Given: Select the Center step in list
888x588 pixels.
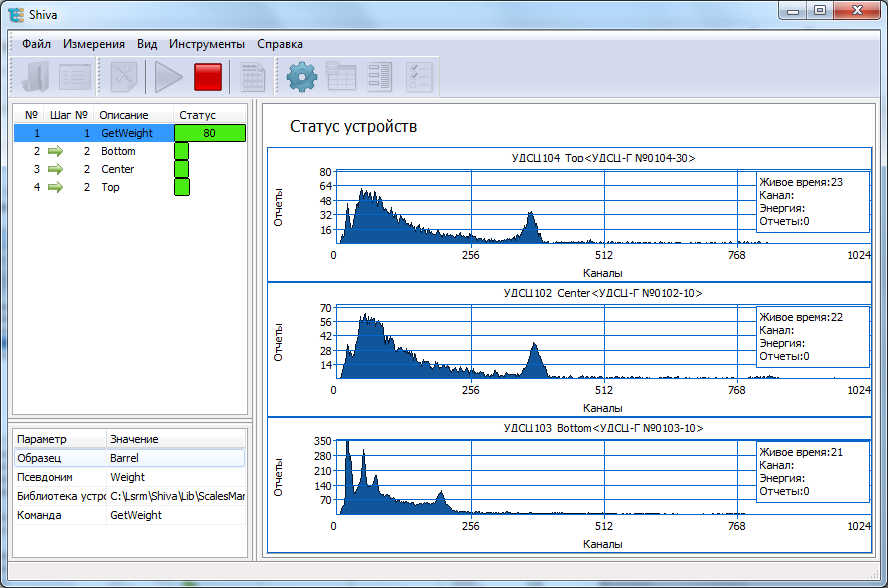Looking at the screenshot, I should (117, 169).
